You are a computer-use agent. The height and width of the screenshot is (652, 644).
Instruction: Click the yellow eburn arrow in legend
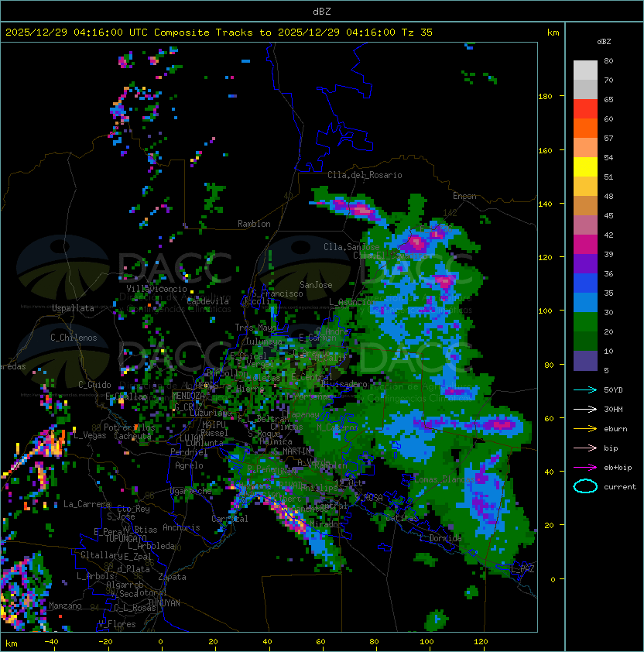point(585,429)
